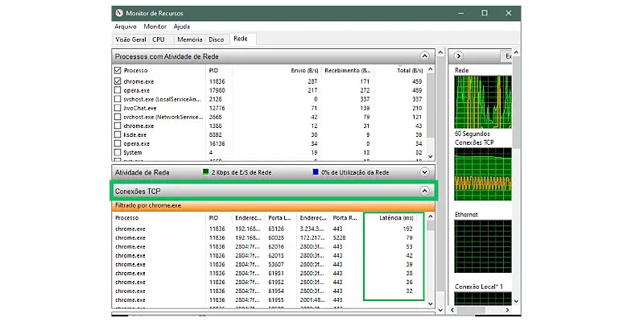Select the ksde.exe process row

coord(269,134)
